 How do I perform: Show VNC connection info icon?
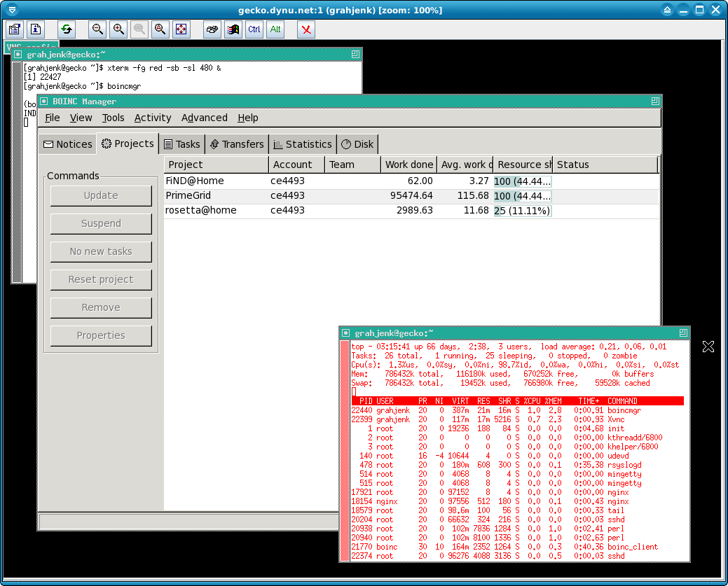(x=36, y=29)
